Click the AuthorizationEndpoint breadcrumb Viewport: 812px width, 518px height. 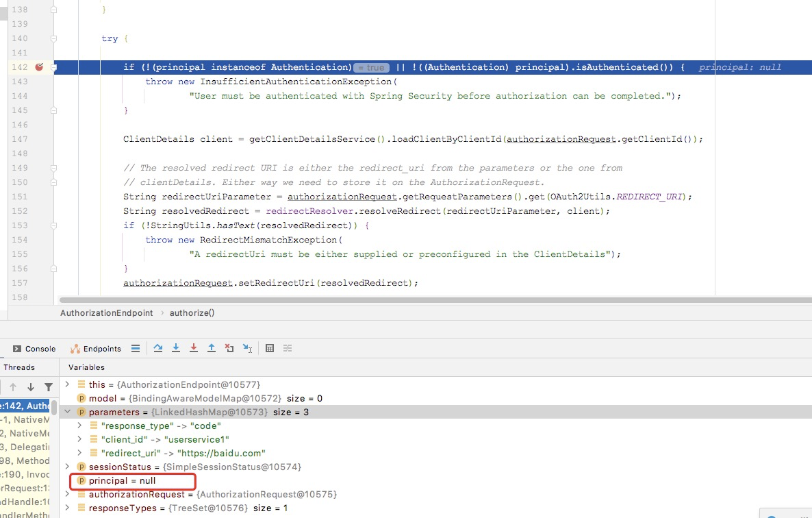106,312
